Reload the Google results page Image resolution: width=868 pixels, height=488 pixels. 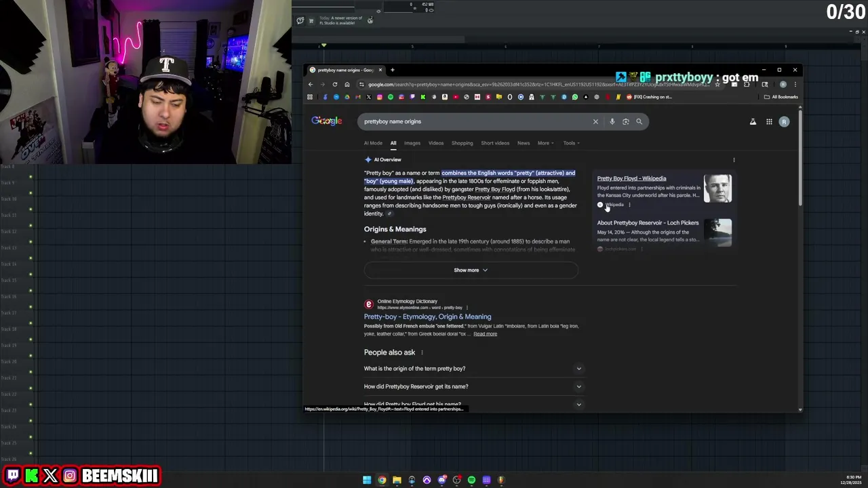tap(334, 85)
